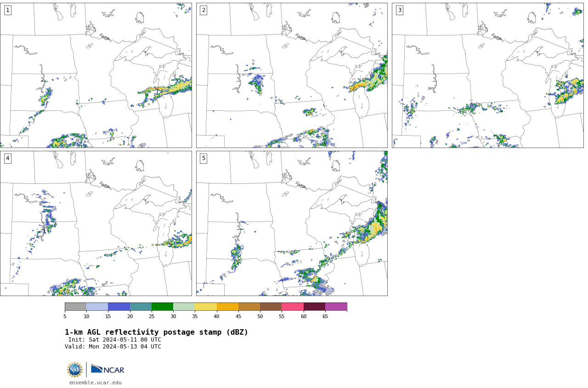The width and height of the screenshot is (588, 388).
Task: Open ensemble member 3 reflectivity map
Action: tap(487, 75)
